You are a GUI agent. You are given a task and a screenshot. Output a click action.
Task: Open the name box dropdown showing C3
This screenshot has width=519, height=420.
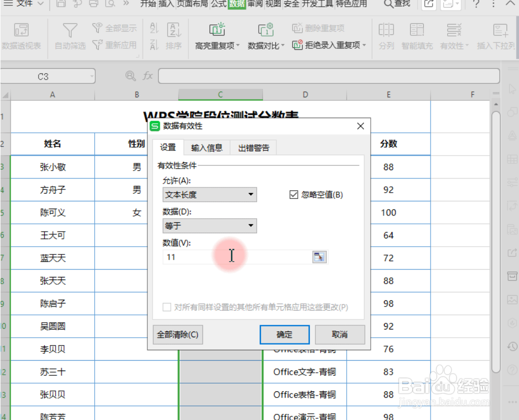[92, 77]
